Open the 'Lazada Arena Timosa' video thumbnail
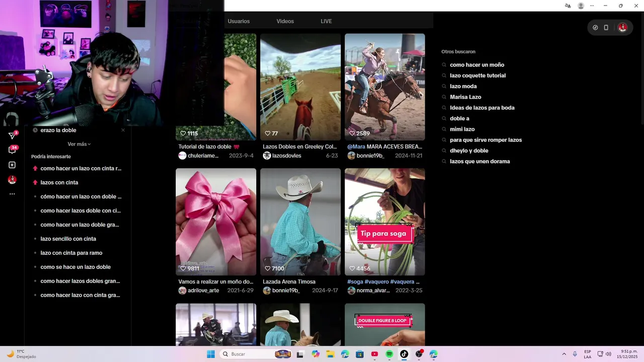 point(300,222)
